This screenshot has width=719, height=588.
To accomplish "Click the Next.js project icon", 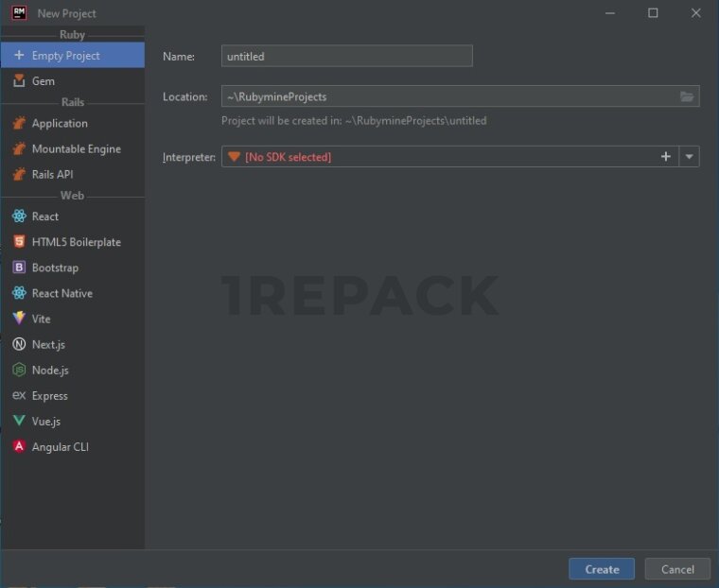I will (x=19, y=345).
